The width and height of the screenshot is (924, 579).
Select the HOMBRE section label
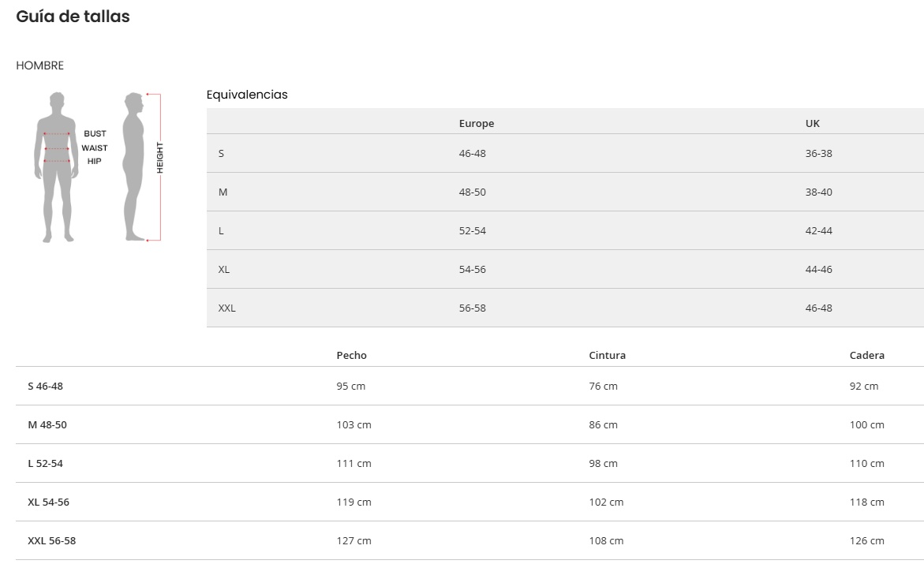click(39, 65)
